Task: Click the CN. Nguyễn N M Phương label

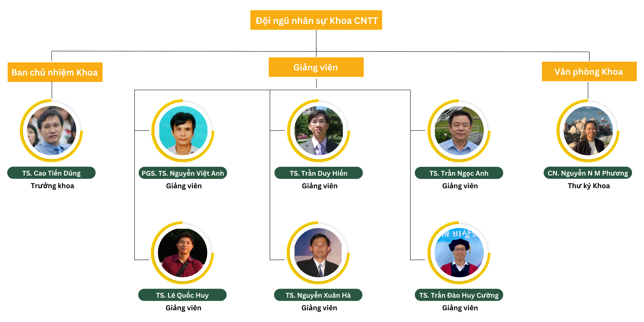Action: click(x=588, y=173)
